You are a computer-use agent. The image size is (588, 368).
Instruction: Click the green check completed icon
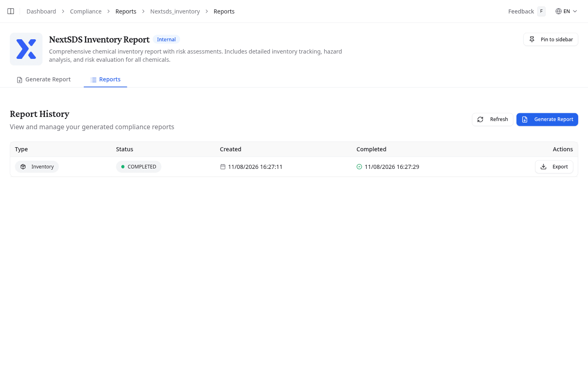[x=359, y=167]
